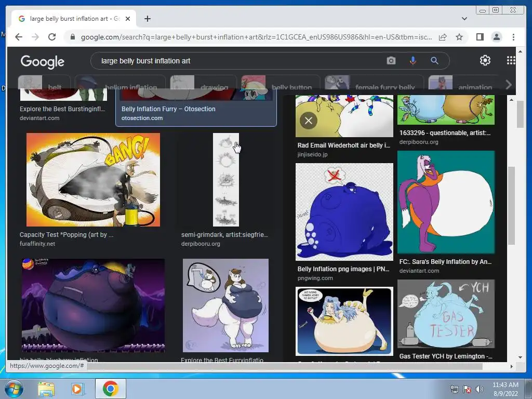Open 'Gas Tester YCH by Lemington' related image
The width and height of the screenshot is (532, 399).
click(446, 313)
